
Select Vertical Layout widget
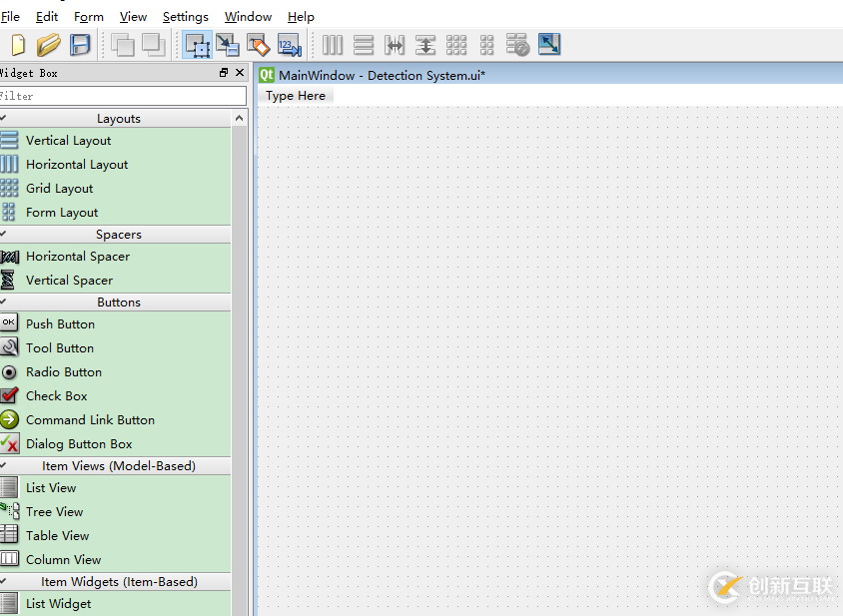(x=116, y=141)
